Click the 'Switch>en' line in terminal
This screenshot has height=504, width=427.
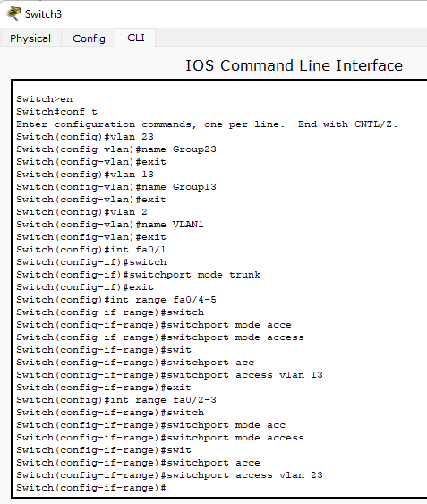pyautogui.click(x=45, y=99)
